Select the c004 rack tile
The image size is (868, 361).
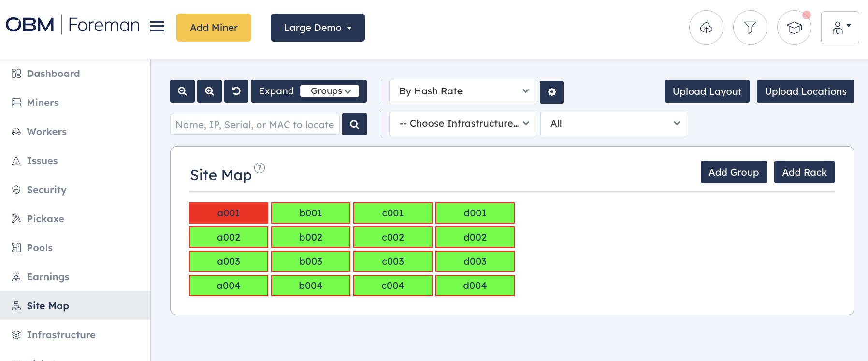(x=393, y=286)
